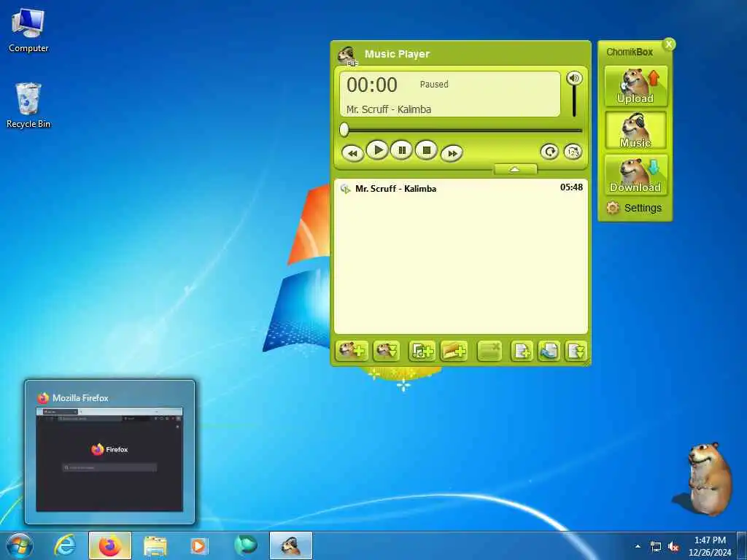Adjust the vertical volume slider
The height and width of the screenshot is (560, 747).
coord(574,101)
